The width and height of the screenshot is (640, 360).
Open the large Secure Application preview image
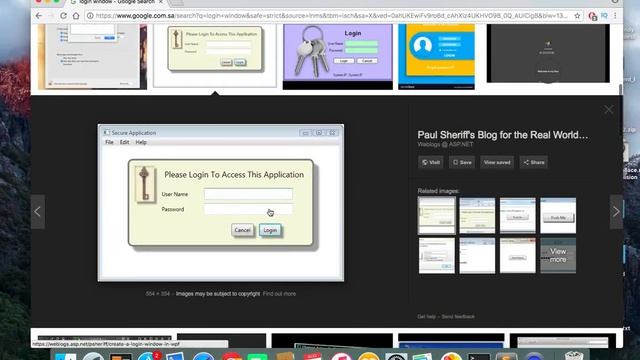(x=221, y=203)
